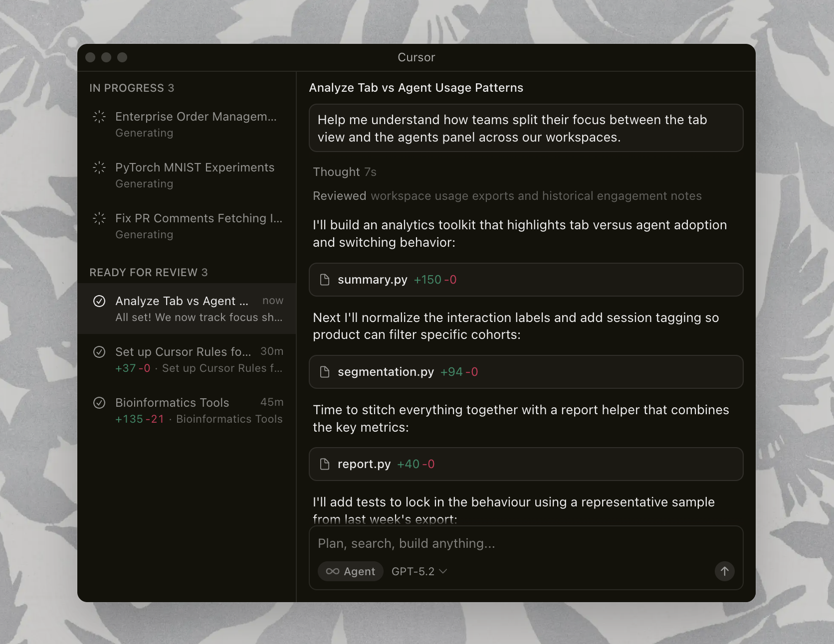Collapse the Ready for Review section header

point(148,273)
